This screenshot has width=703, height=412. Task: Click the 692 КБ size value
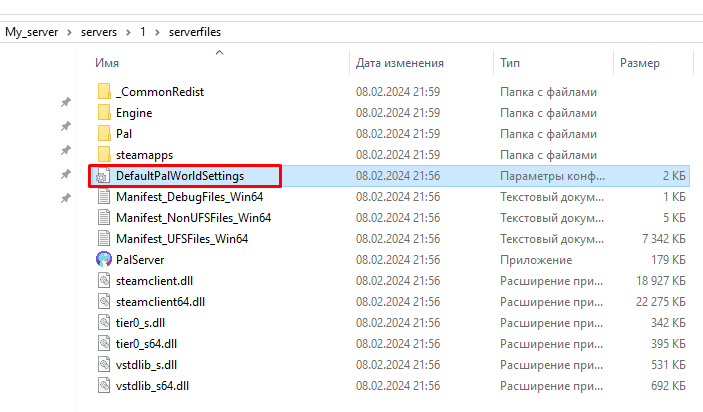click(x=668, y=386)
